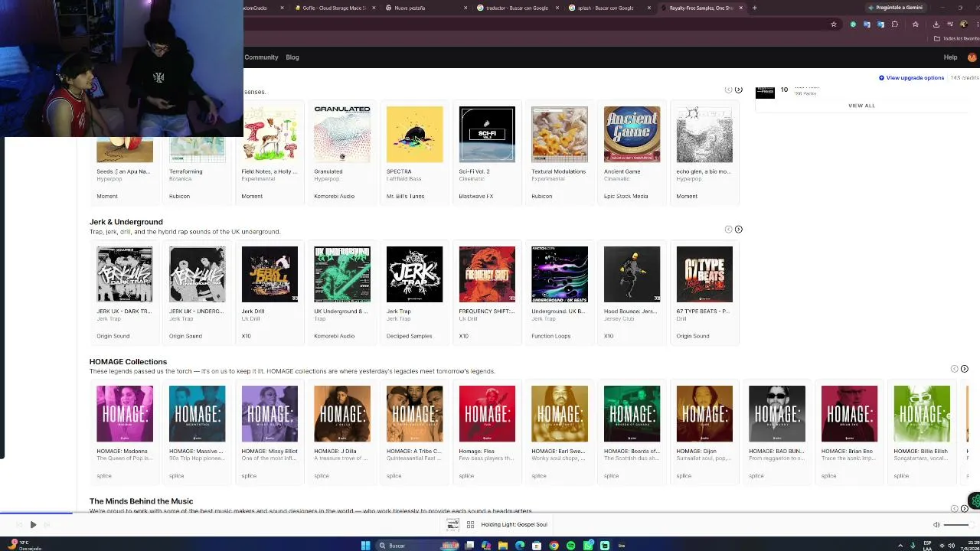
Task: Open the Help menu
Action: (x=950, y=57)
